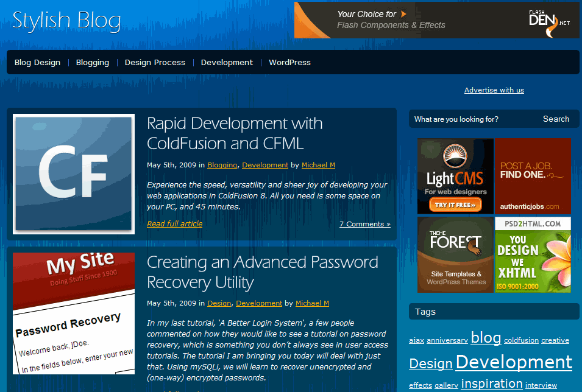Viewport: 582px width, 392px height.
Task: Click the 'May 5th, 2009' date on ColdFusion post
Action: pyautogui.click(x=171, y=165)
